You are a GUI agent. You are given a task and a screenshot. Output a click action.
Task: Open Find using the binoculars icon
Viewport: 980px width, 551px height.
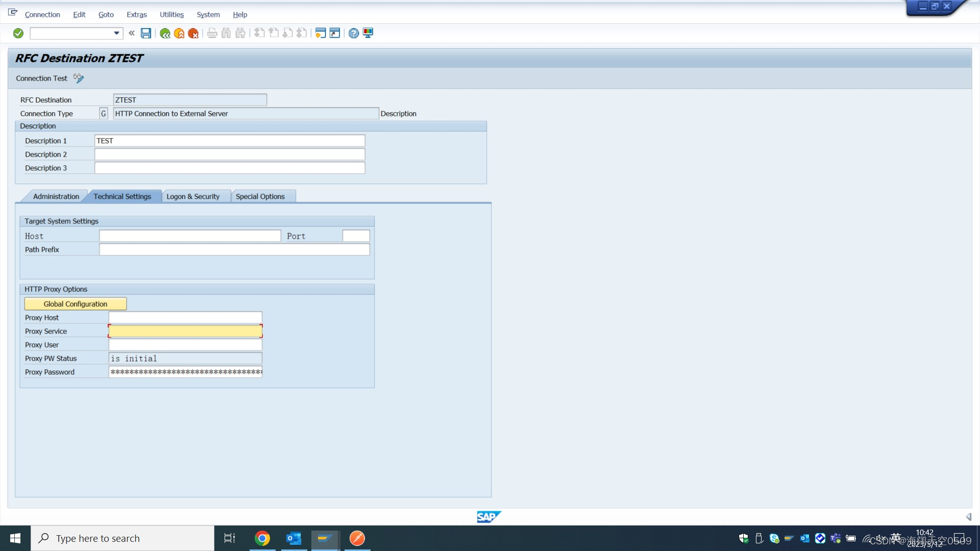point(226,33)
